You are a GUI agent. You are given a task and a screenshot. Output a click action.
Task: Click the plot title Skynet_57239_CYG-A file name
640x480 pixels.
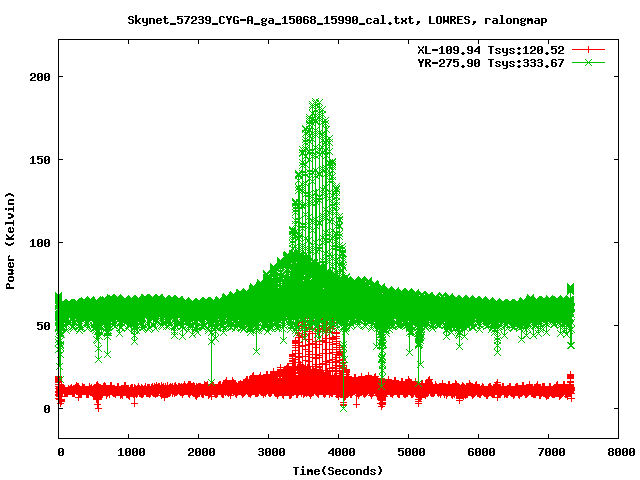coord(275,20)
